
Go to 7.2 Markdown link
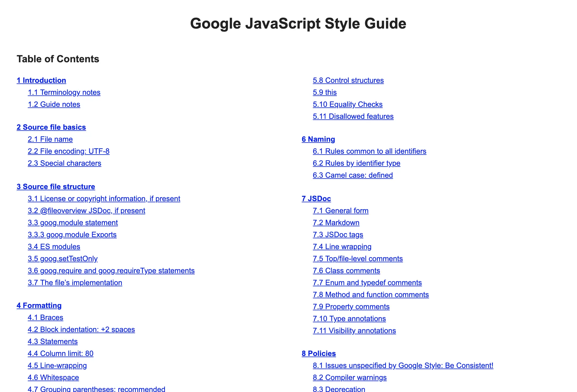(x=336, y=223)
